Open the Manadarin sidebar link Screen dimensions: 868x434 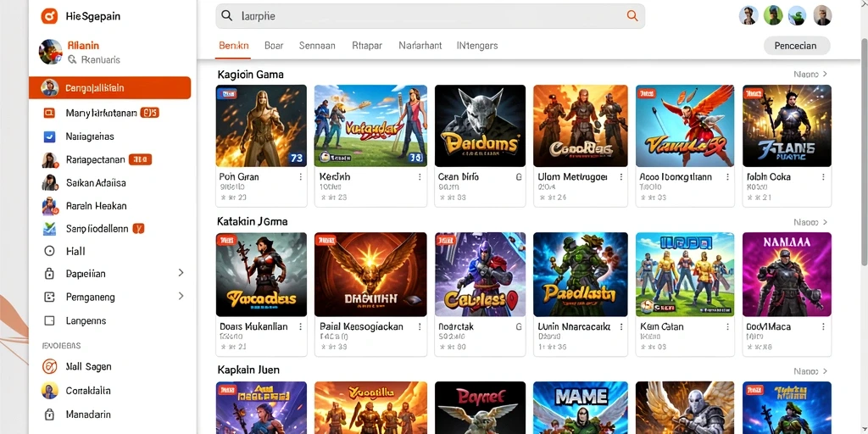pyautogui.click(x=88, y=414)
